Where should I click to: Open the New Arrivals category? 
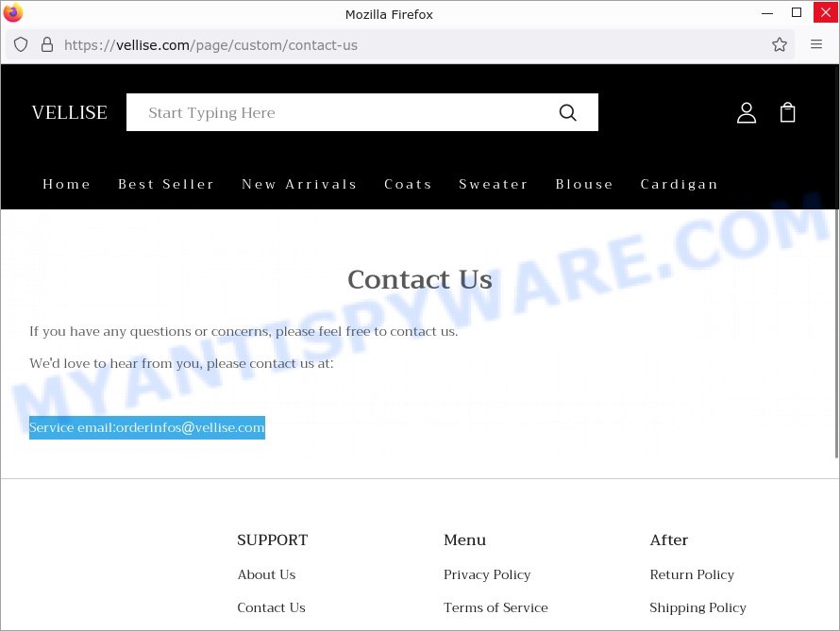pos(299,184)
